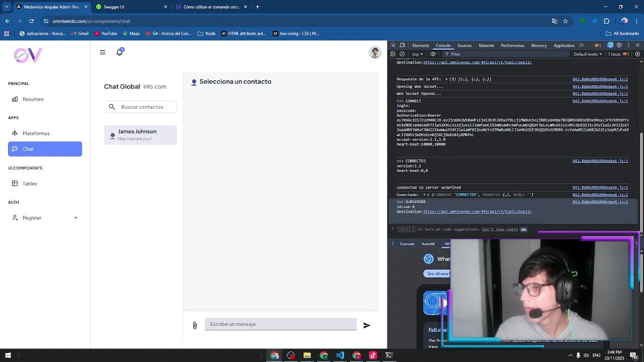Show the console sidebar panel icon
This screenshot has width=644, height=362.
pyautogui.click(x=393, y=54)
